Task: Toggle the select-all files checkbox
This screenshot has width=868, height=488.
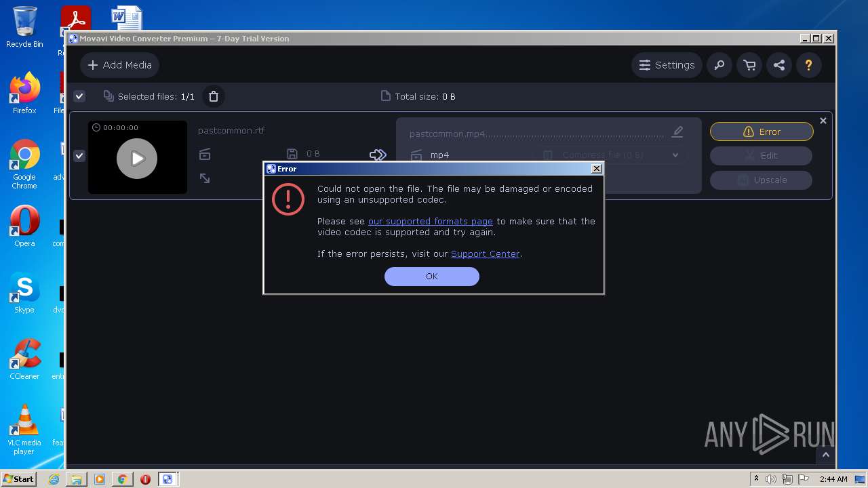Action: coord(79,96)
